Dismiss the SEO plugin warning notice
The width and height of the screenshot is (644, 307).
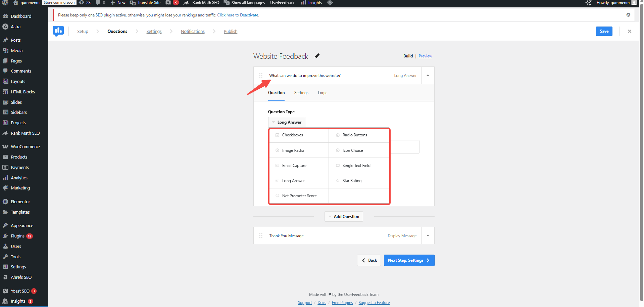tap(628, 15)
